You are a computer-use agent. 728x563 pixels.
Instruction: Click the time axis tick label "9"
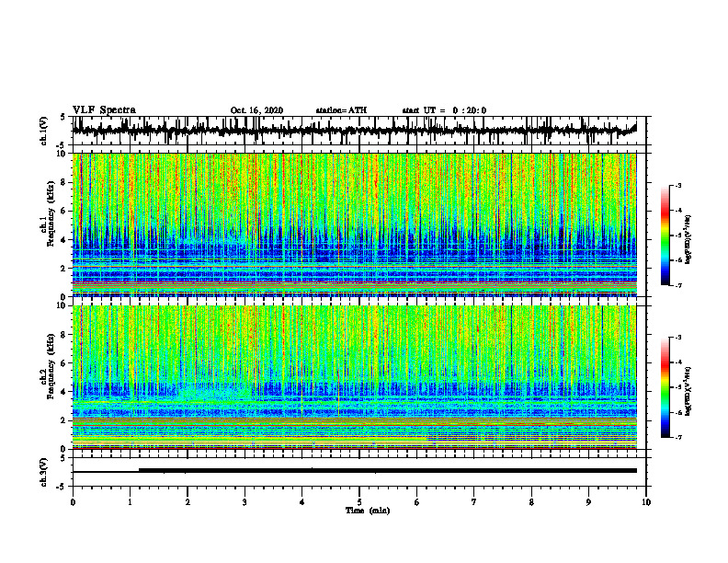(x=588, y=502)
